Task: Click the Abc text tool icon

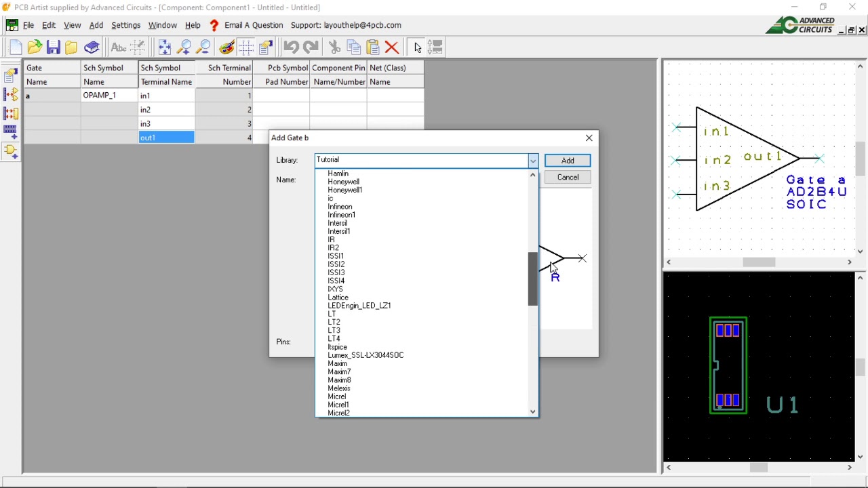Action: (x=118, y=47)
